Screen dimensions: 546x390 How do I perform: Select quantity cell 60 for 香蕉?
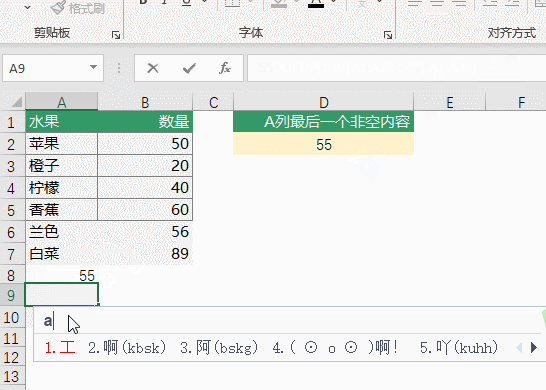point(145,210)
